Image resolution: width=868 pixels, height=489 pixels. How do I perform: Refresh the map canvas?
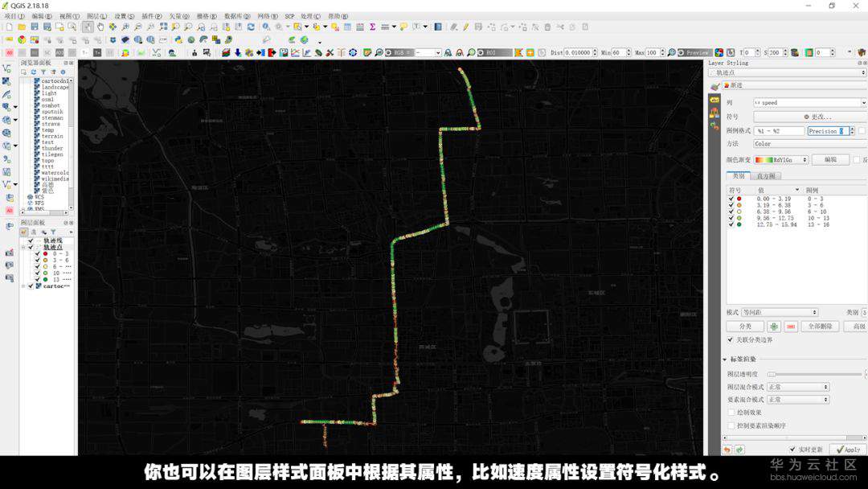pyautogui.click(x=251, y=27)
